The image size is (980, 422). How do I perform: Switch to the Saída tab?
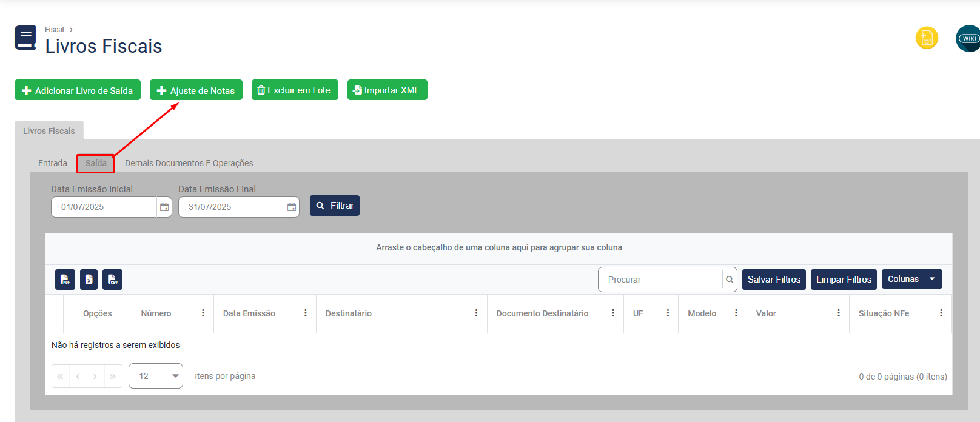[x=96, y=163]
